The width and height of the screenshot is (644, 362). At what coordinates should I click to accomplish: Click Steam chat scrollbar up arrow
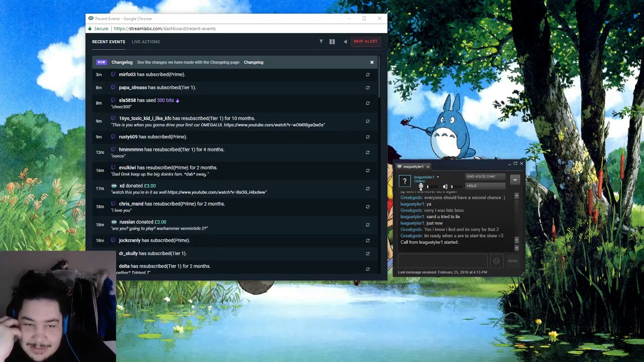[x=516, y=196]
